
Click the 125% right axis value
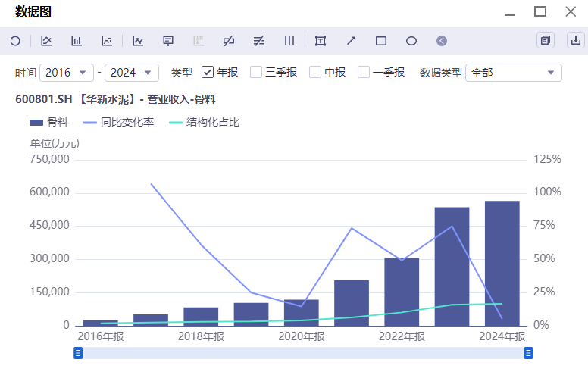click(547, 159)
